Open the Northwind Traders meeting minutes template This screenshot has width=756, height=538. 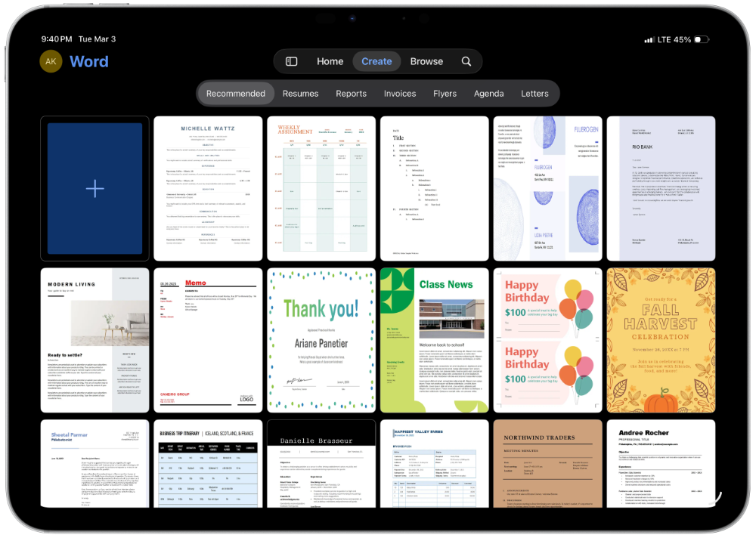(547, 464)
